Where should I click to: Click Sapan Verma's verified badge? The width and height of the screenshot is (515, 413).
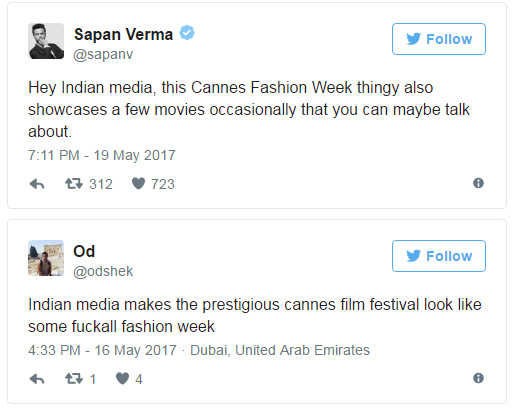point(187,33)
